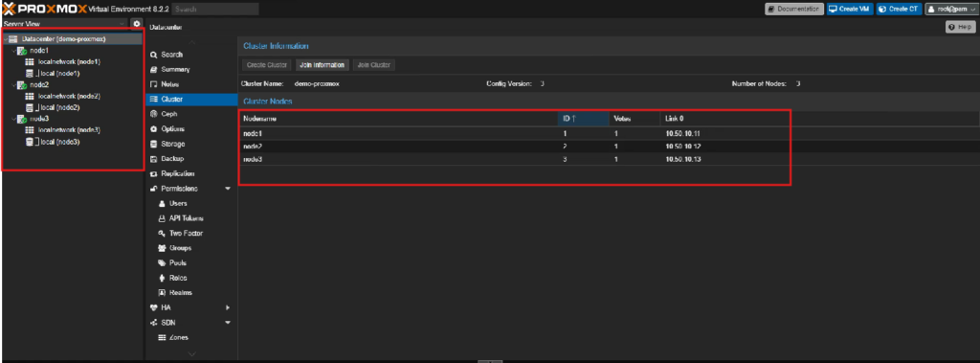This screenshot has width=980, height=363.
Task: Click the Create Cluster button
Action: click(x=267, y=65)
